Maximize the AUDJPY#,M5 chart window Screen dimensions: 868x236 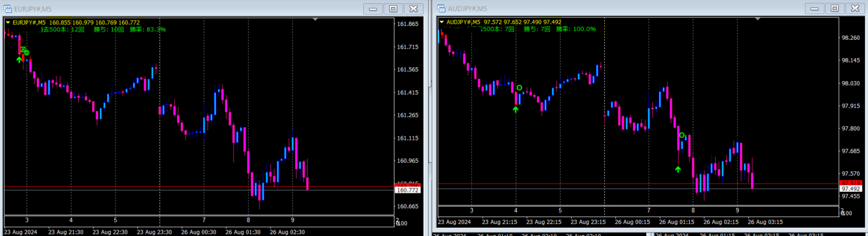[835, 8]
